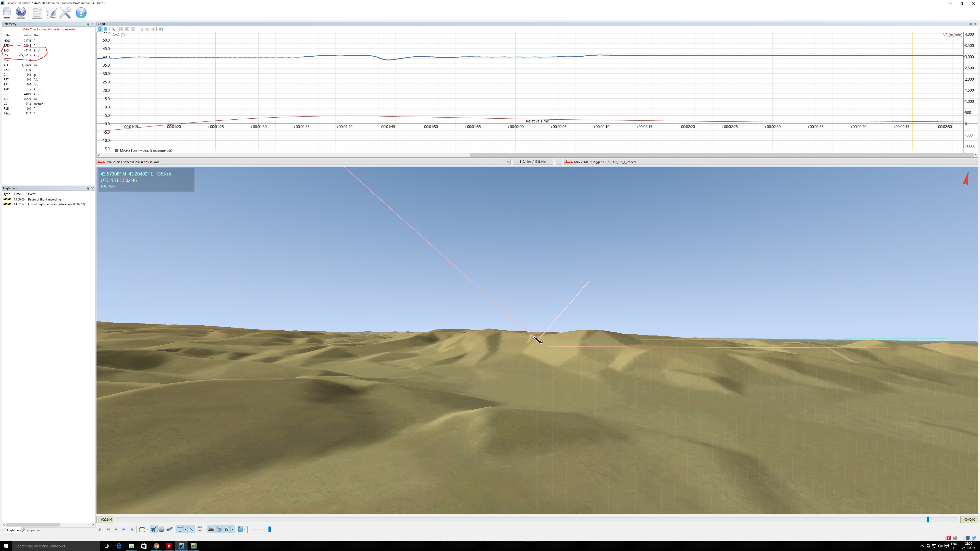Toggle the tank ground units display
The image size is (980, 551).
[x=211, y=529]
